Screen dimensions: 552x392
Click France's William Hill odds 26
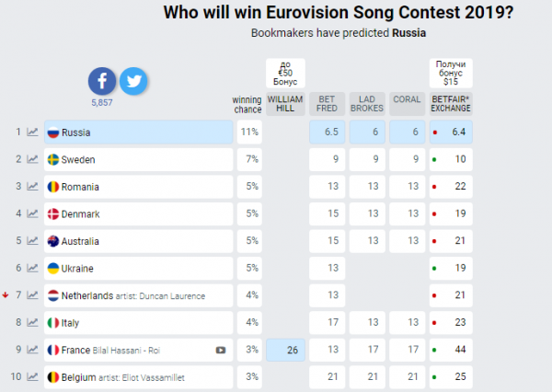pyautogui.click(x=285, y=350)
